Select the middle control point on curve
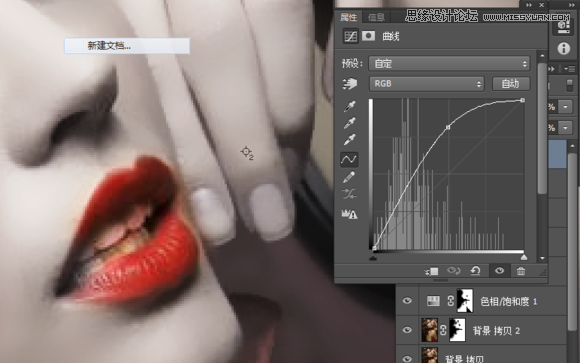This screenshot has height=363, width=580. pos(448,127)
